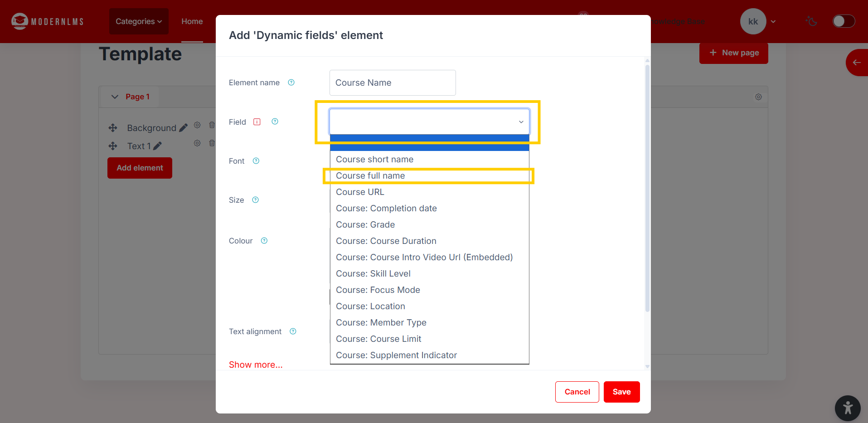Image resolution: width=868 pixels, height=423 pixels.
Task: Click Show more... link
Action: coord(256,365)
